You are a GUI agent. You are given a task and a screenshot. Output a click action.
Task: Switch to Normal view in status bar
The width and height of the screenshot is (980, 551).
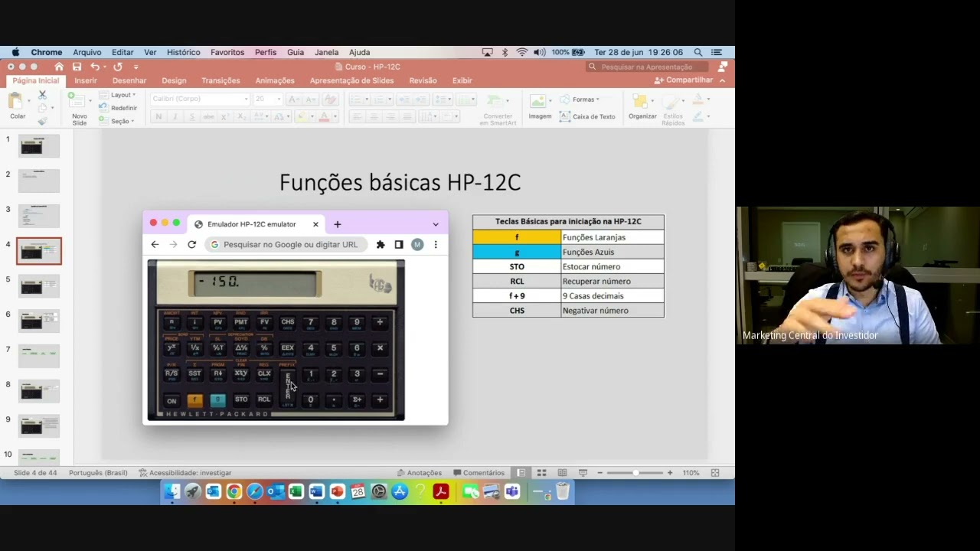521,473
